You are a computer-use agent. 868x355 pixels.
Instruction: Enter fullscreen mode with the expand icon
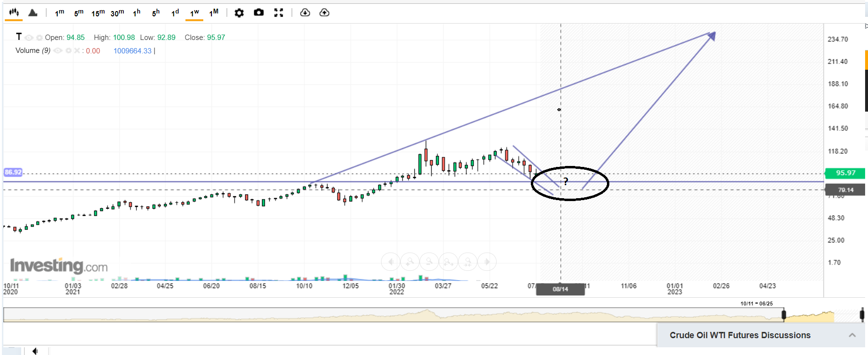(x=278, y=13)
